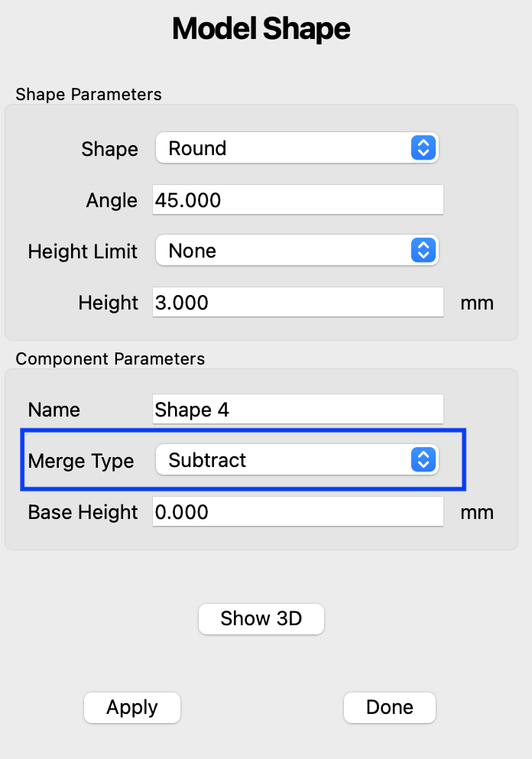The image size is (532, 759).
Task: Click the Component Parameters section heading
Action: (110, 358)
